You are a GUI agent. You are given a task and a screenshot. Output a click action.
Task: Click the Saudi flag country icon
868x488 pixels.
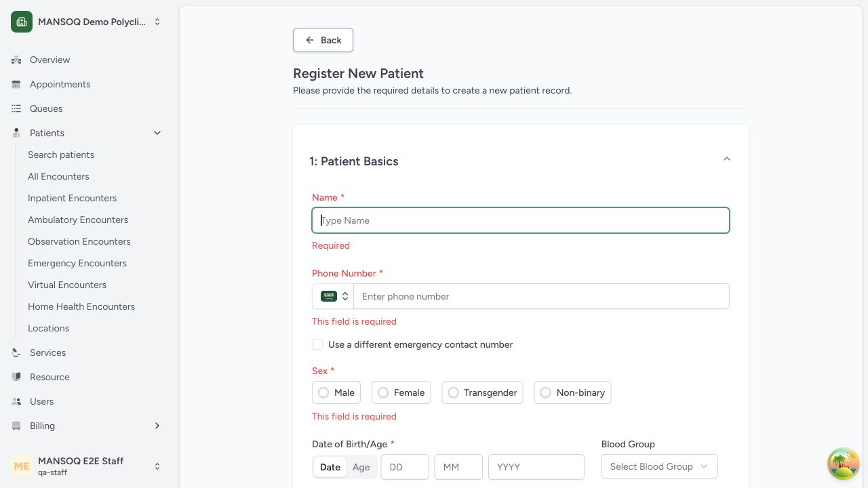329,296
